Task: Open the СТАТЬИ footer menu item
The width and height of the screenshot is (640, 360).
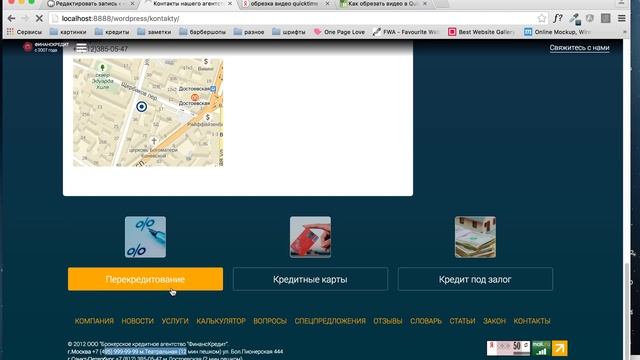Action: click(462, 321)
